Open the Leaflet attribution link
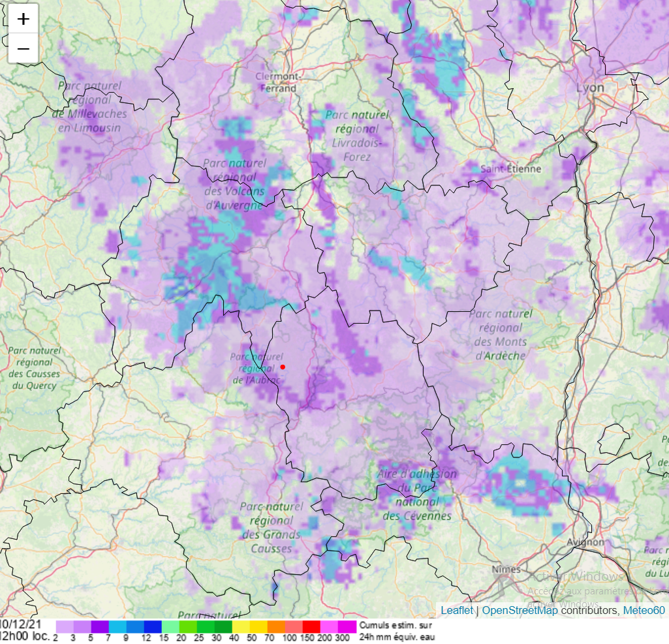Screen dimensions: 669x644 456,610
